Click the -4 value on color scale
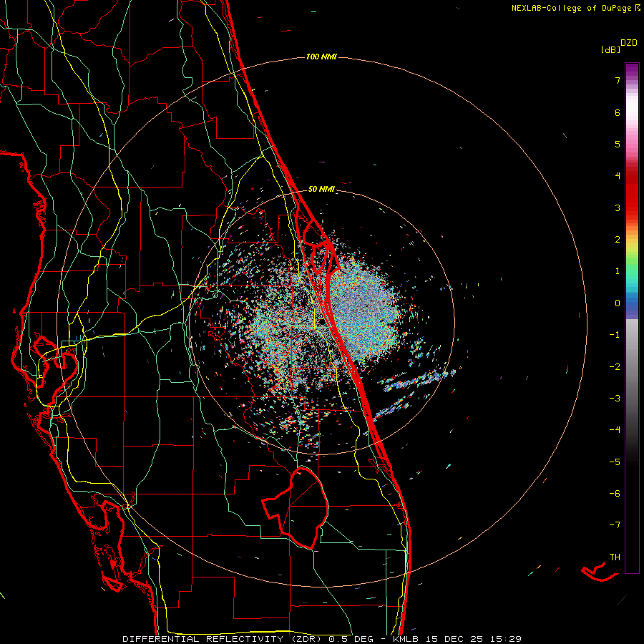644x644 pixels. coord(615,430)
